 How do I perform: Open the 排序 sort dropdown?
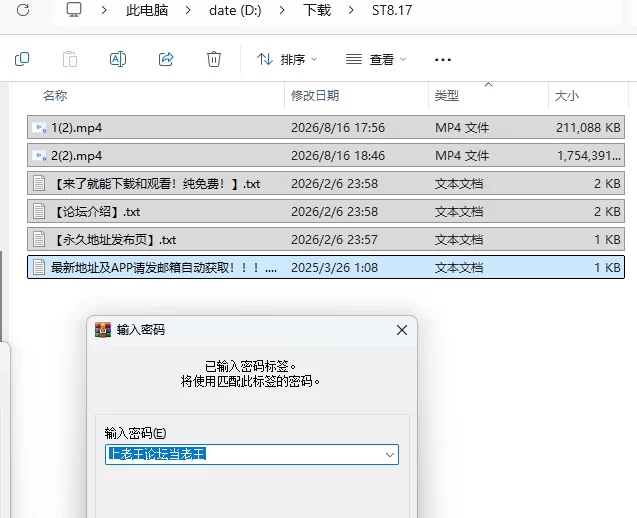pos(287,60)
